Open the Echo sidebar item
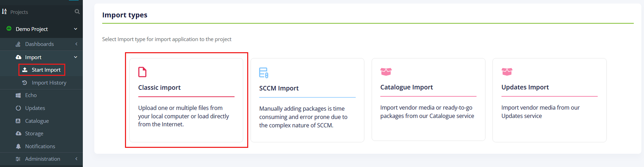The image size is (644, 167). coord(31,95)
